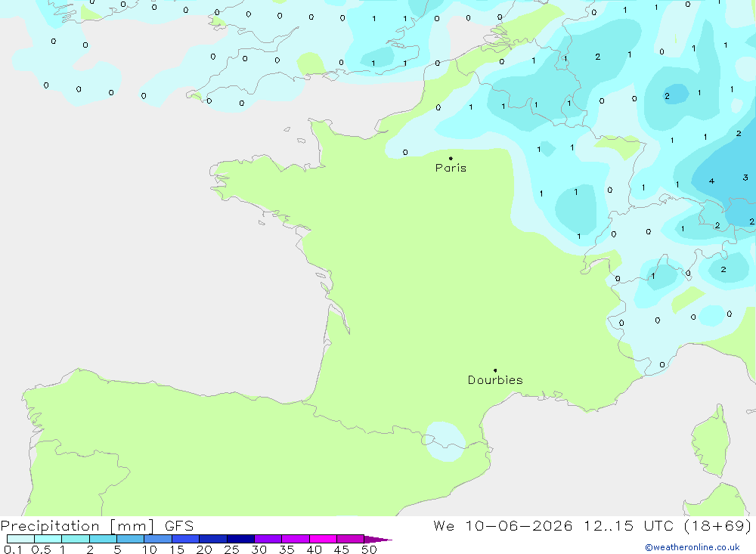Screen dimensions: 756x554
Task: Pick the 2–5 mm legend swatch
Action: coord(103,539)
